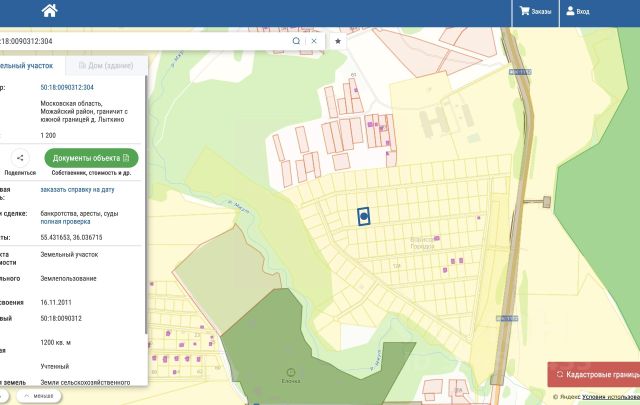This screenshot has width=640, height=405.
Task: Click the selected parcel marker on the map
Action: click(364, 216)
